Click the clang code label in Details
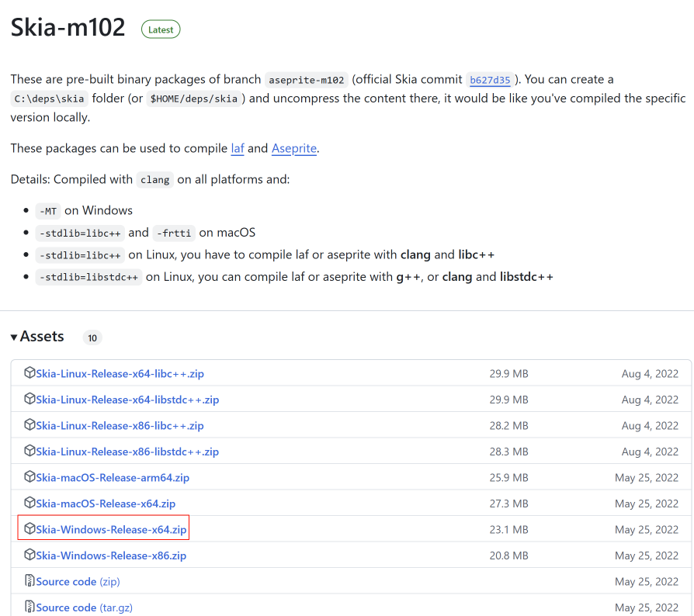 click(155, 180)
